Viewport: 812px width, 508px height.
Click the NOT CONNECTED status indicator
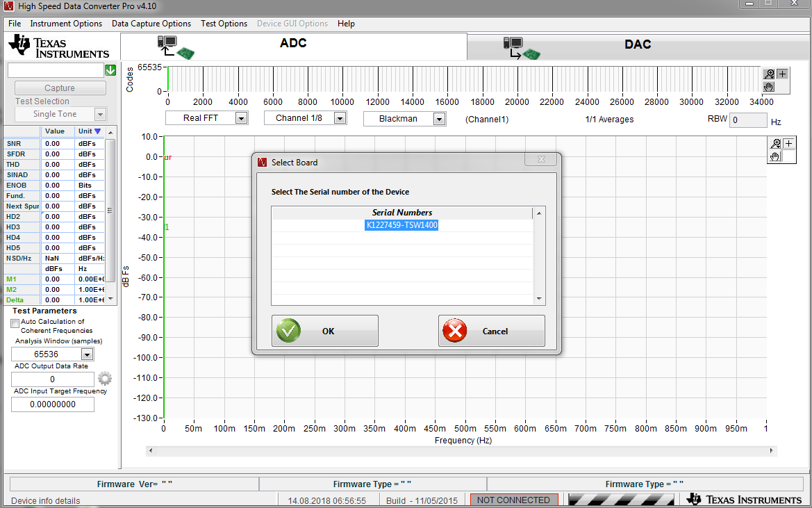pos(514,500)
